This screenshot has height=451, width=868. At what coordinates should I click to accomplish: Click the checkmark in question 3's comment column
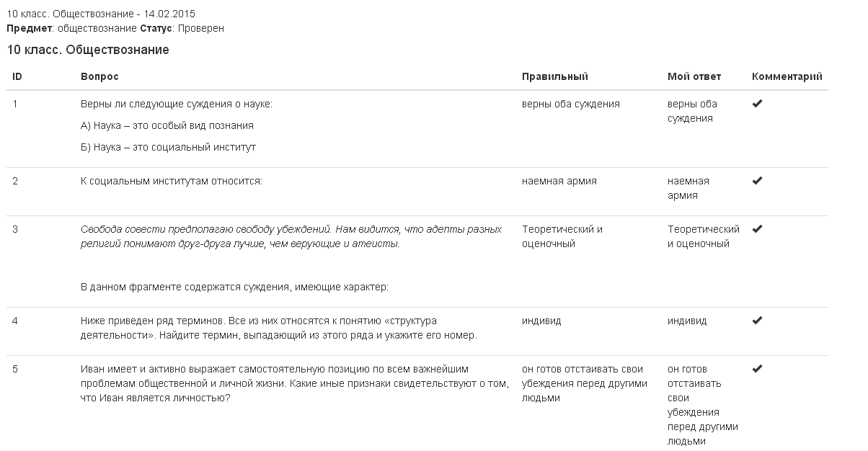point(757,229)
